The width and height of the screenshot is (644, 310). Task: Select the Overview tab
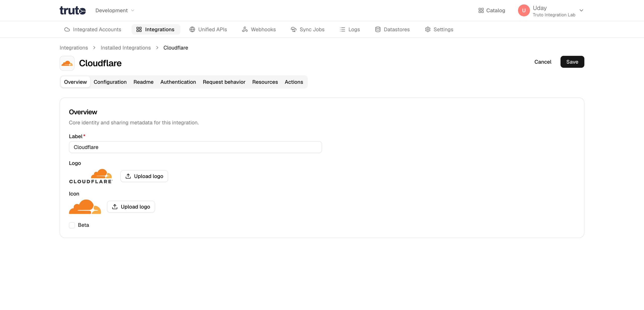tap(75, 82)
